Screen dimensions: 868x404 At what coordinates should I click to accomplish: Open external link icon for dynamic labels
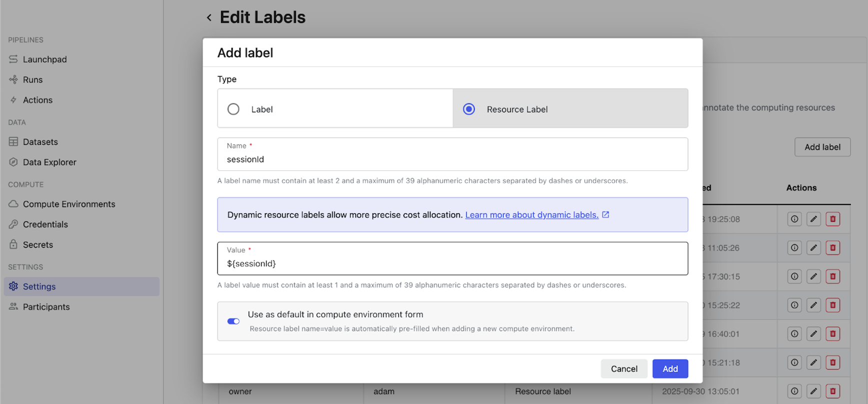pos(605,215)
